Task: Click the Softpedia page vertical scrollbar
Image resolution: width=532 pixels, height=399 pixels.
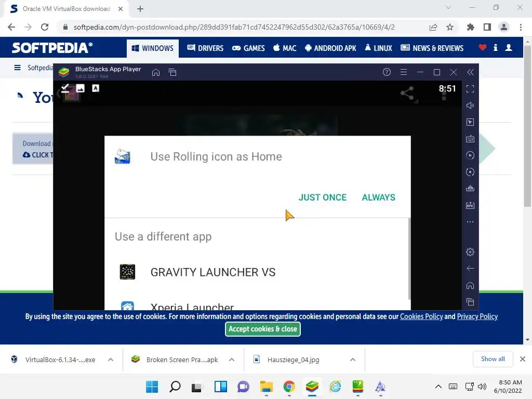Action: click(x=527, y=126)
